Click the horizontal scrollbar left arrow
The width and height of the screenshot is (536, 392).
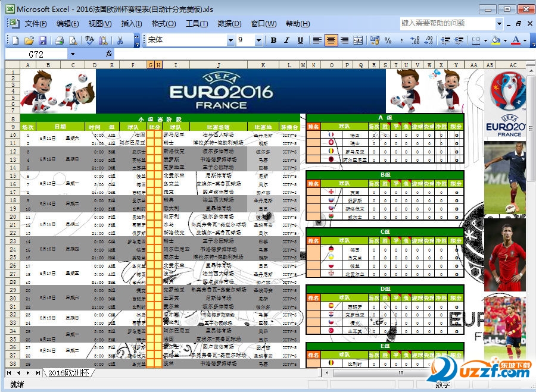point(327,373)
